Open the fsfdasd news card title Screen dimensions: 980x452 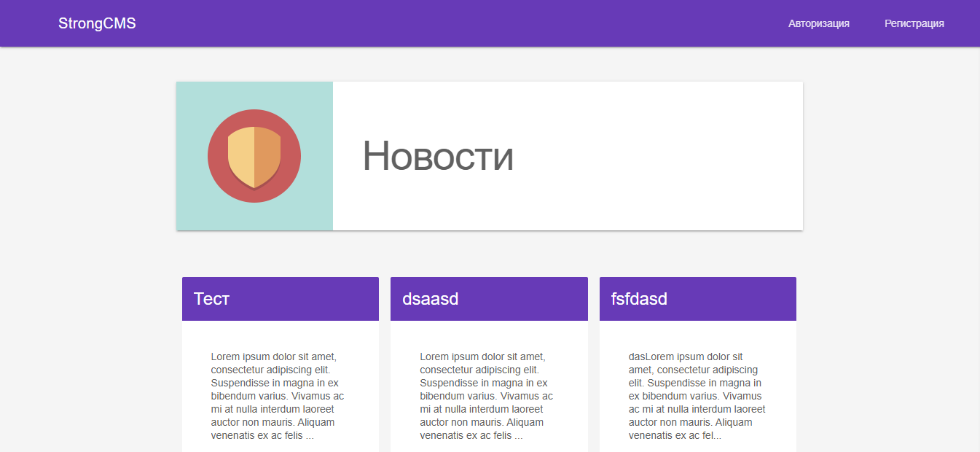pyautogui.click(x=639, y=299)
